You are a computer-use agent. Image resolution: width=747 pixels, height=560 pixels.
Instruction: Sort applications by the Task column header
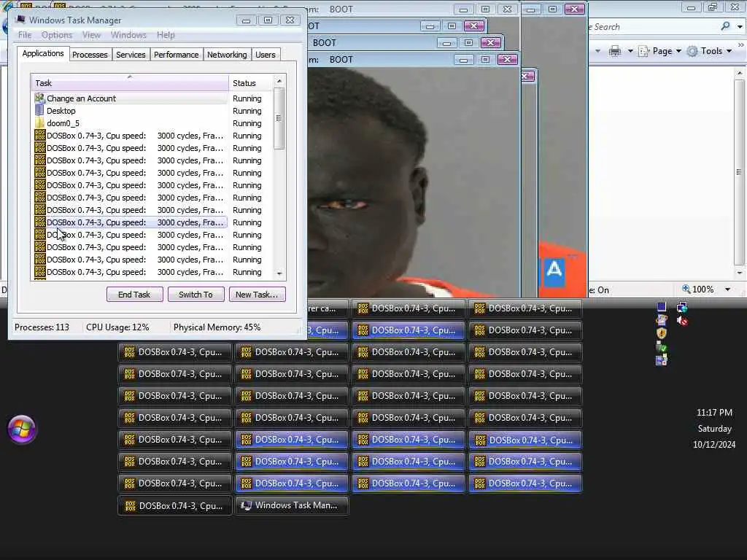point(130,83)
